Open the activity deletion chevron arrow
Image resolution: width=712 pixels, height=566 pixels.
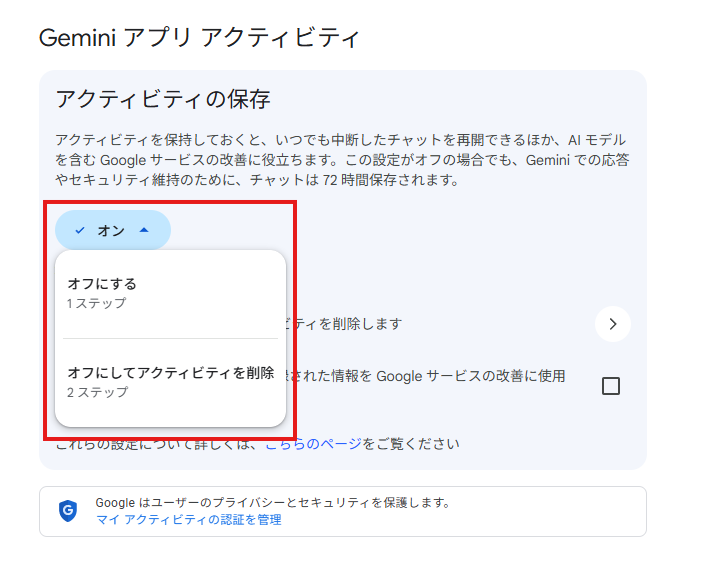pos(613,324)
